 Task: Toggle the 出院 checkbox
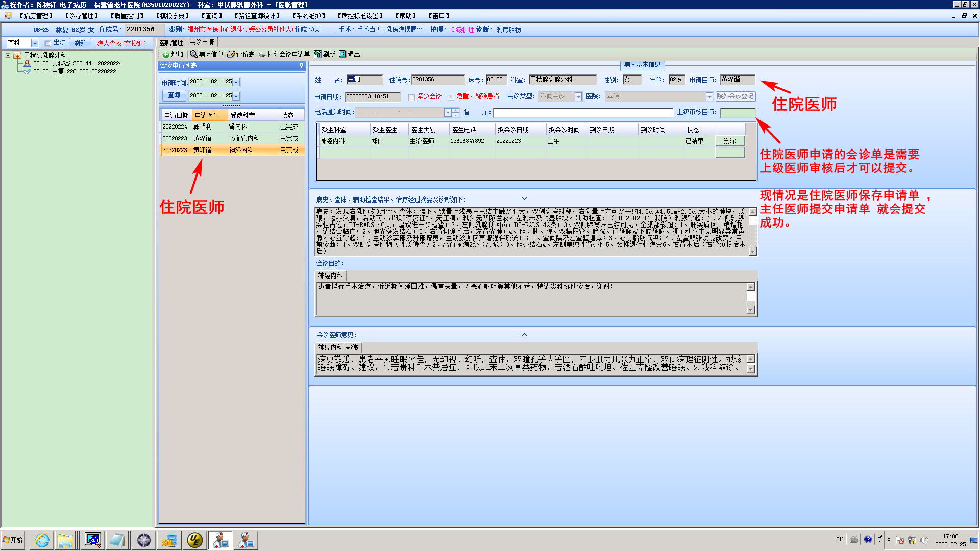[x=48, y=43]
